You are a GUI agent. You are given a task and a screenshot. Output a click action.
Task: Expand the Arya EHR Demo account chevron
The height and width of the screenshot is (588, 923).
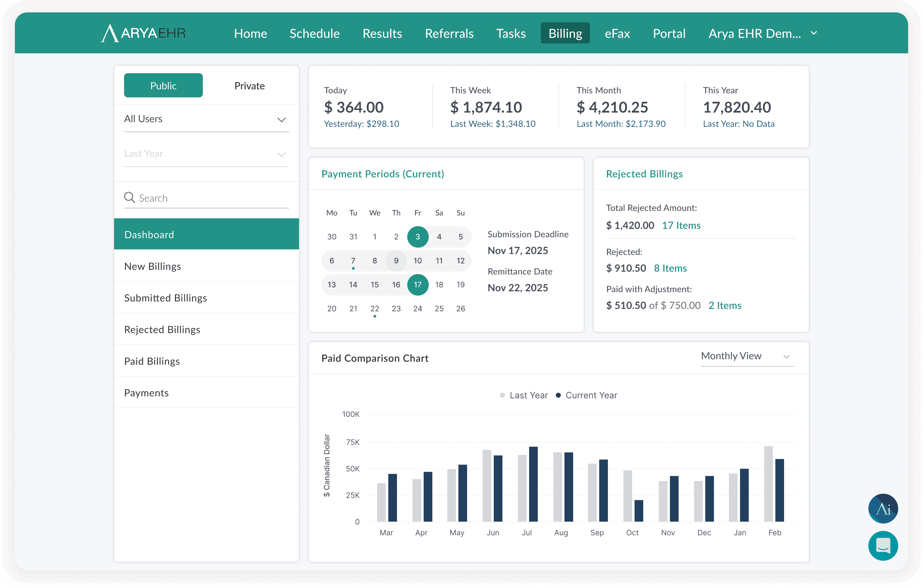814,33
